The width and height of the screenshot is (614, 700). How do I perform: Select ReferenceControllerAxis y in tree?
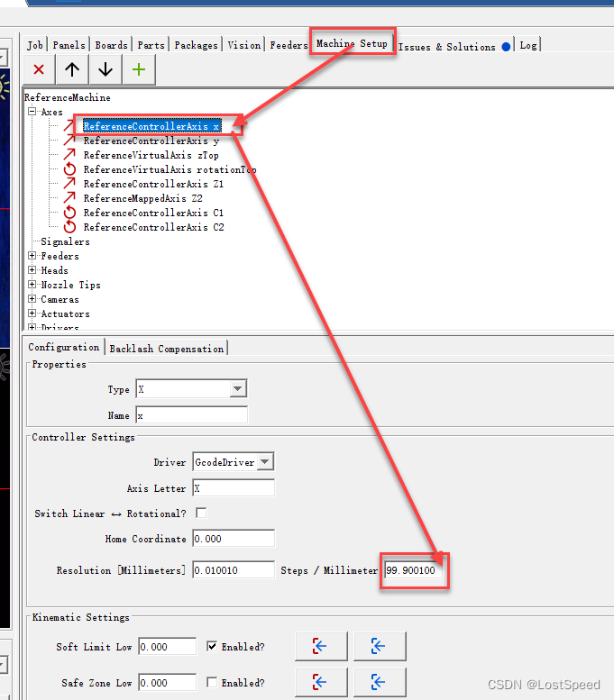(x=151, y=141)
